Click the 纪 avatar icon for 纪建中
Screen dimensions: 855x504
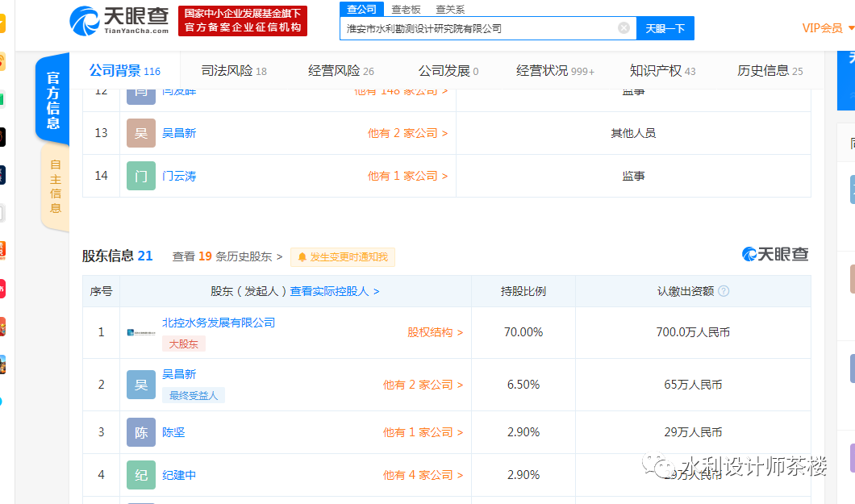tap(141, 475)
